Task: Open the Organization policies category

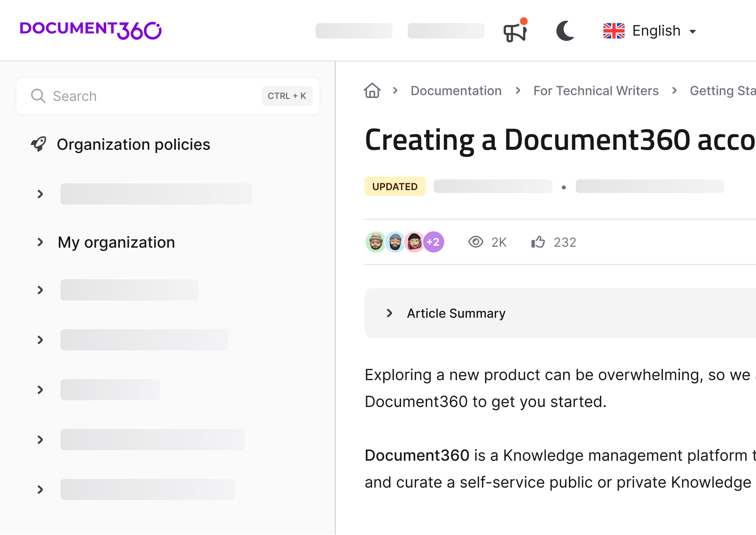Action: [133, 144]
